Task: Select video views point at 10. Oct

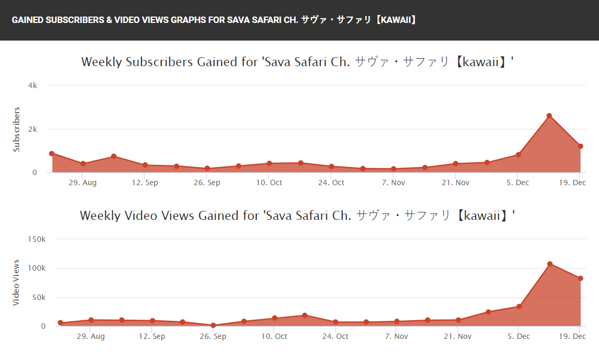Action: coord(274,318)
